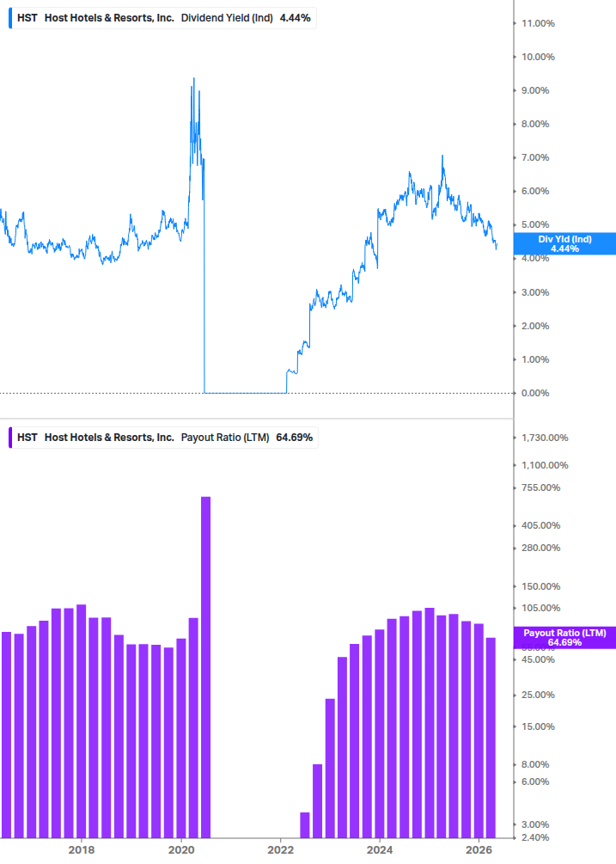Click the 2022 label on the time axis
The width and height of the screenshot is (616, 864).
(281, 849)
